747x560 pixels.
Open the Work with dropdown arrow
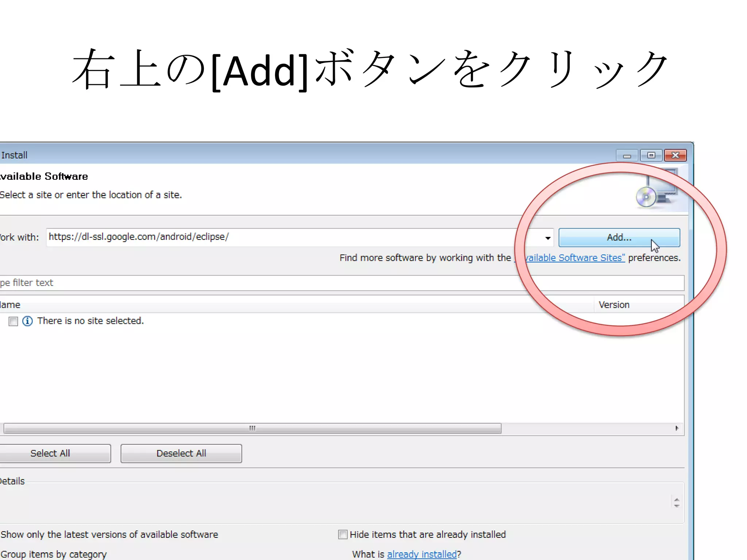[547, 238]
